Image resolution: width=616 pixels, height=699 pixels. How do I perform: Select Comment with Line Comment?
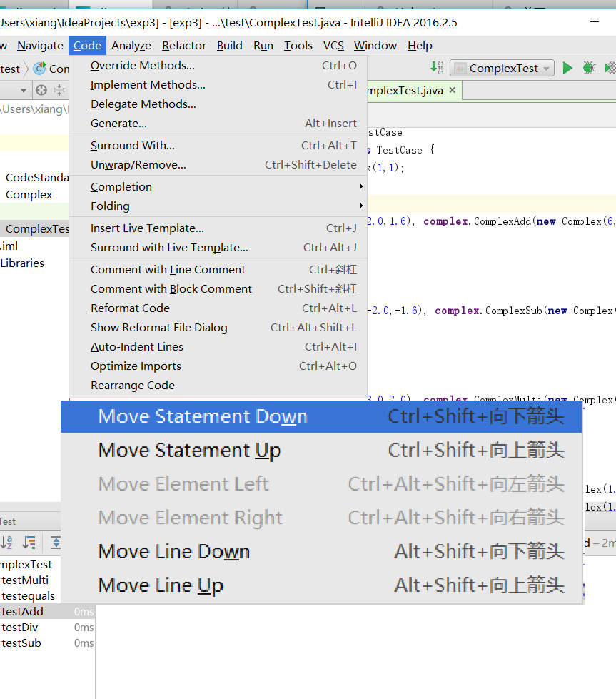[218, 270]
